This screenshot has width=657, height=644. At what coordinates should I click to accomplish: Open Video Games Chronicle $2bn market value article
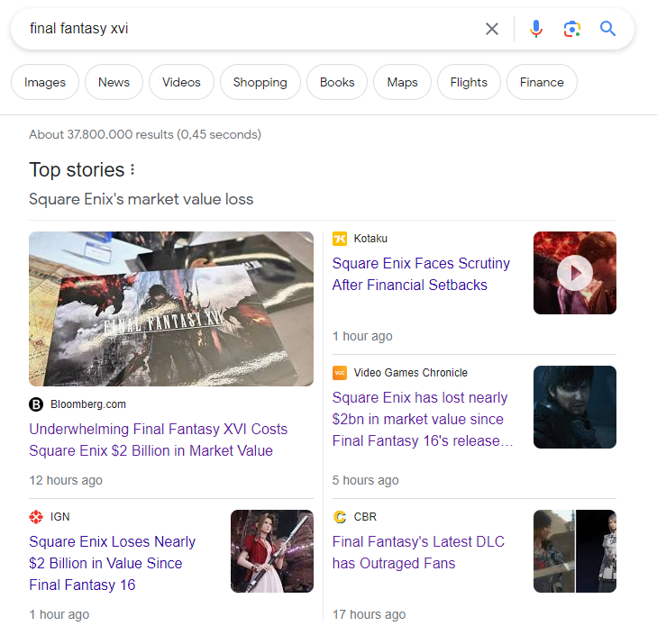[423, 419]
